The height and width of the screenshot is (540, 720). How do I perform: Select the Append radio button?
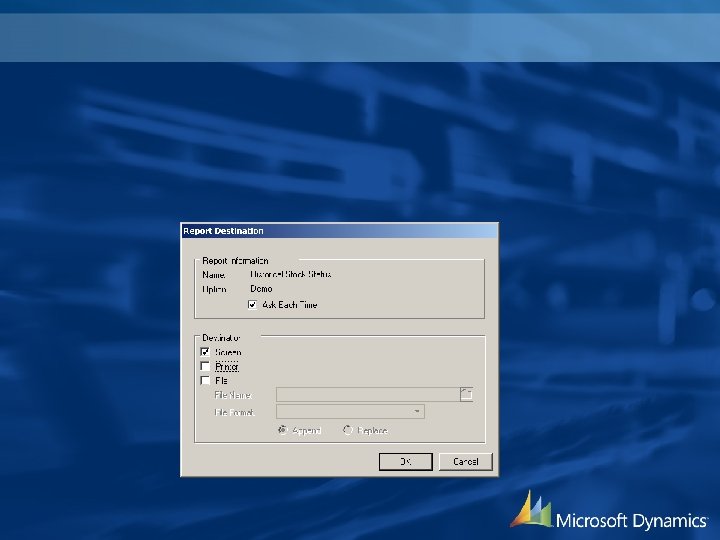[x=283, y=430]
